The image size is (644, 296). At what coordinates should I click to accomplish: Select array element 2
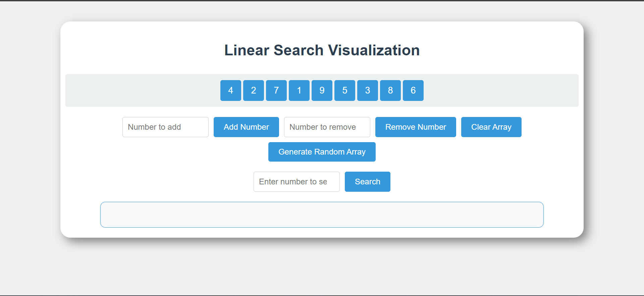click(254, 91)
